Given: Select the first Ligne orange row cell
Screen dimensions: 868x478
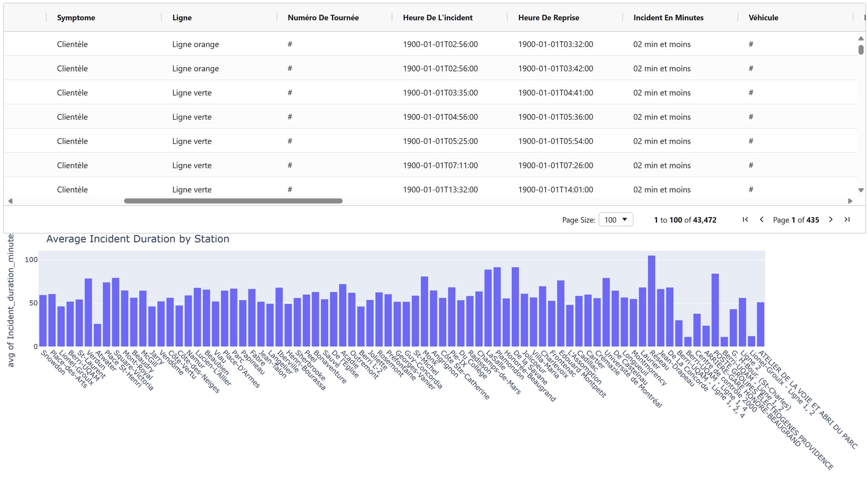Looking at the screenshot, I should (x=195, y=44).
